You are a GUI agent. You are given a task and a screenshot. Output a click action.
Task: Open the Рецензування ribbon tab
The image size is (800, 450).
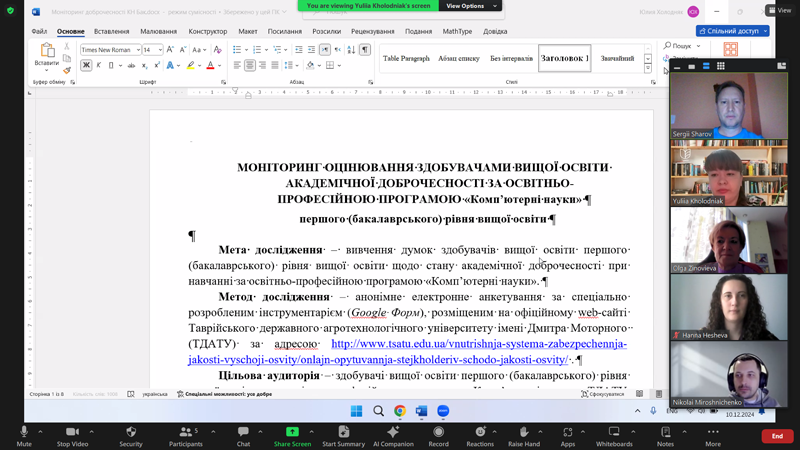click(372, 31)
